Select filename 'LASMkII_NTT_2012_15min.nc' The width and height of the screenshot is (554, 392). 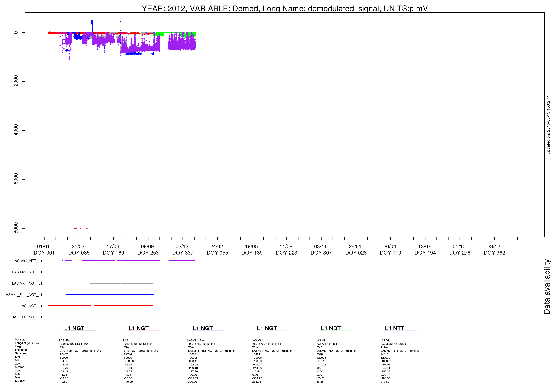pos(400,351)
